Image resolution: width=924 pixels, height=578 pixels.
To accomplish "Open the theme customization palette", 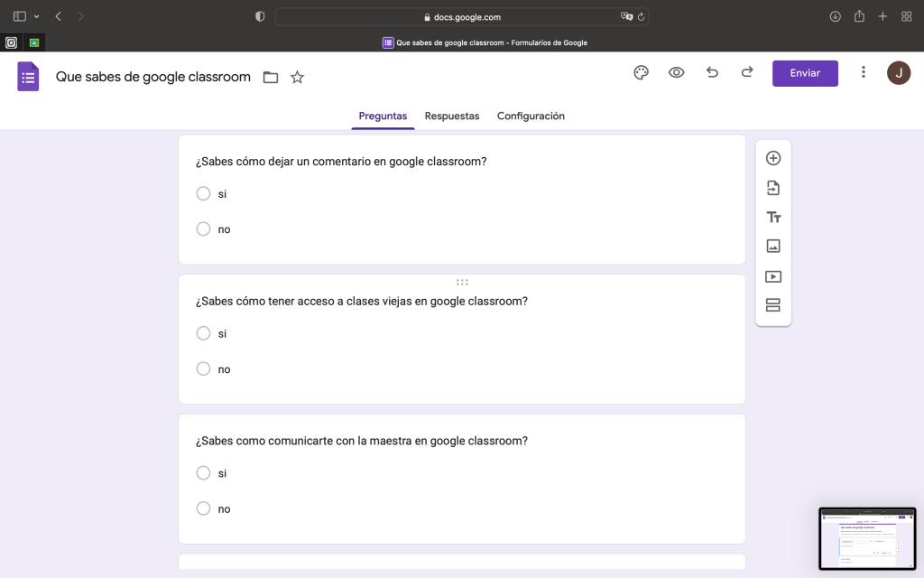I will 641,73.
